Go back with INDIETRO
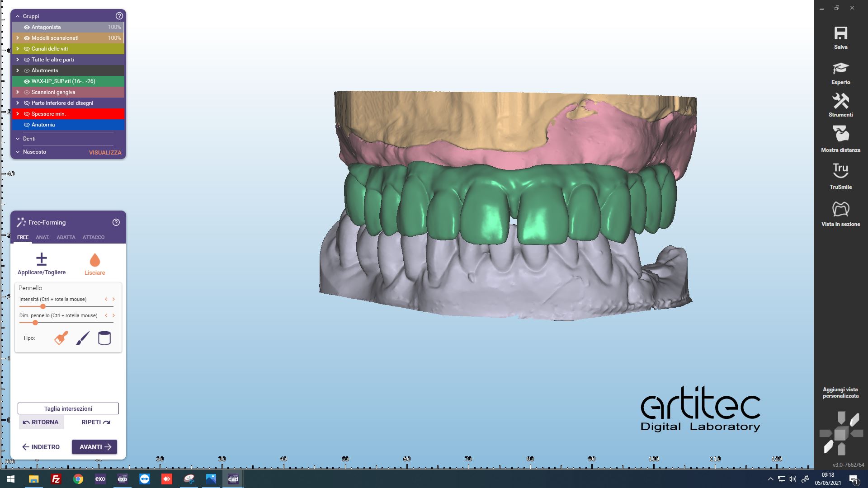This screenshot has height=488, width=868. (x=41, y=447)
